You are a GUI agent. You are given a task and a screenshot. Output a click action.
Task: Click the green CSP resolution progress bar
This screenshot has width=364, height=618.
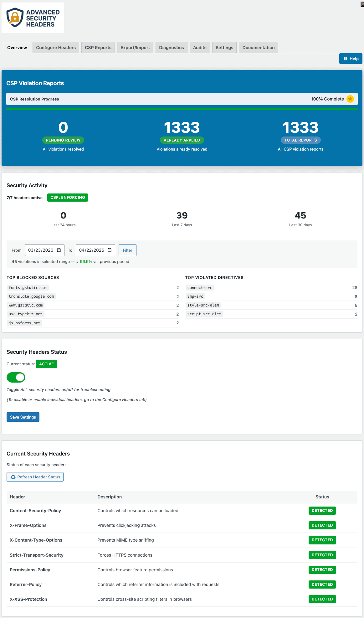[x=182, y=109]
